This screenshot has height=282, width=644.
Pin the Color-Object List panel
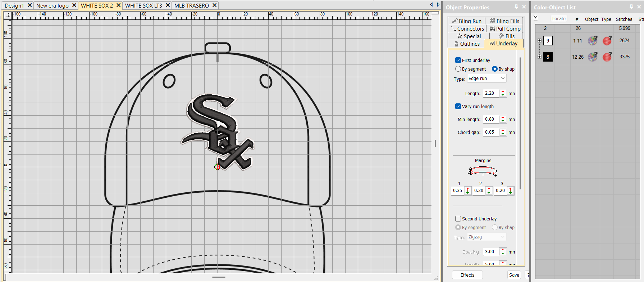631,7
